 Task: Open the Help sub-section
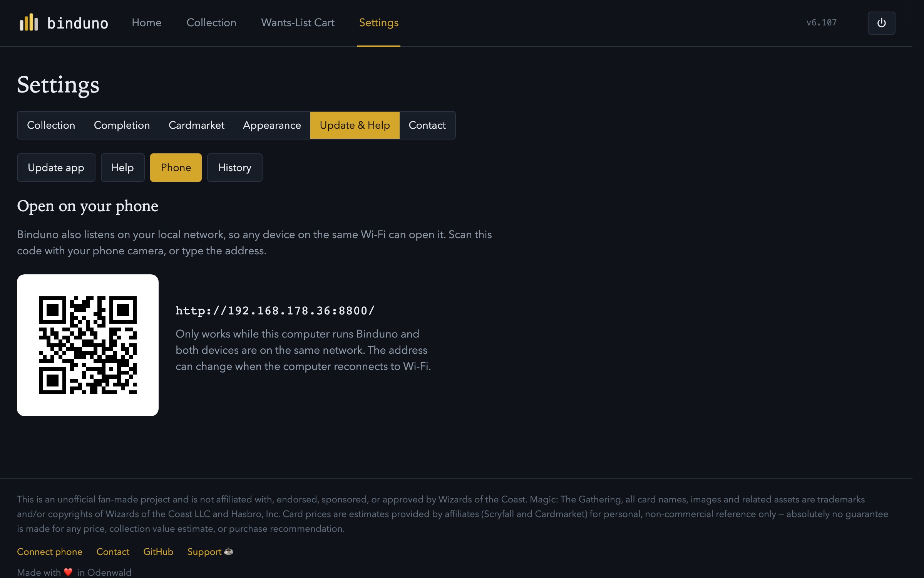click(122, 168)
